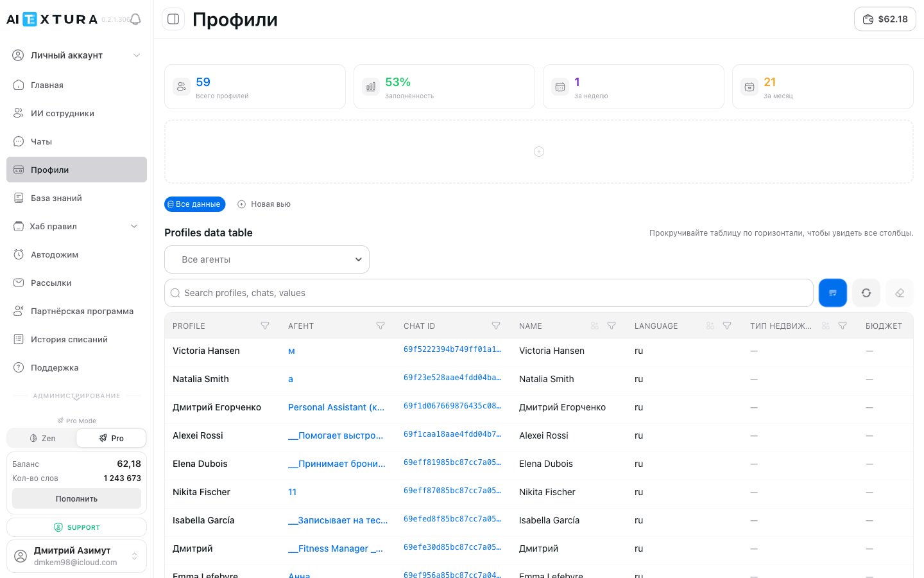
Task: Open База знаний section
Action: click(76, 198)
